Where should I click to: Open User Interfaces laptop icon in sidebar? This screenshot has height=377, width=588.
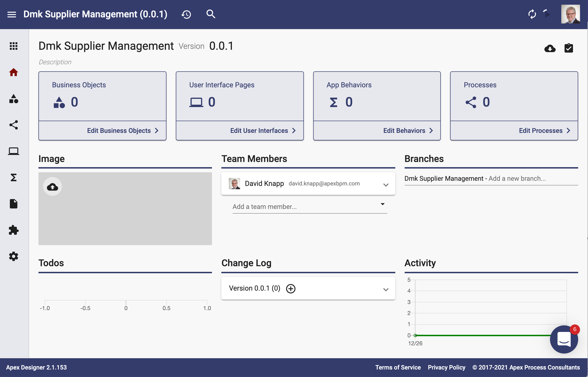14,151
